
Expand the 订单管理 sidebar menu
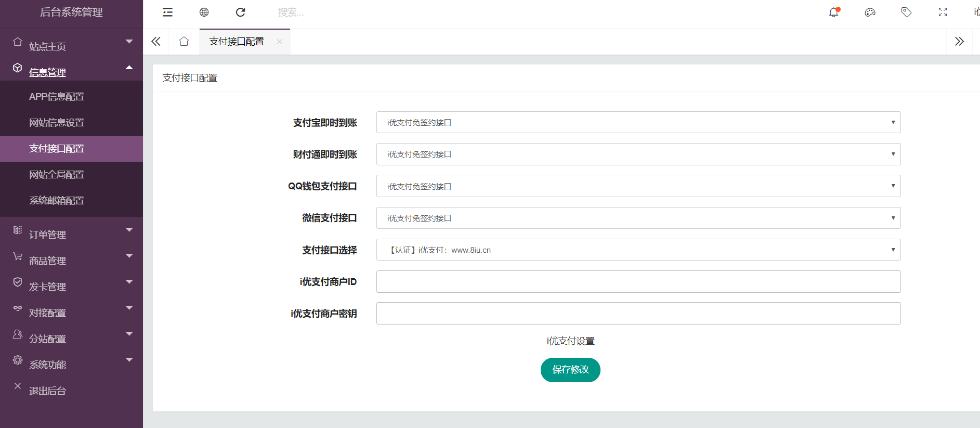point(71,235)
